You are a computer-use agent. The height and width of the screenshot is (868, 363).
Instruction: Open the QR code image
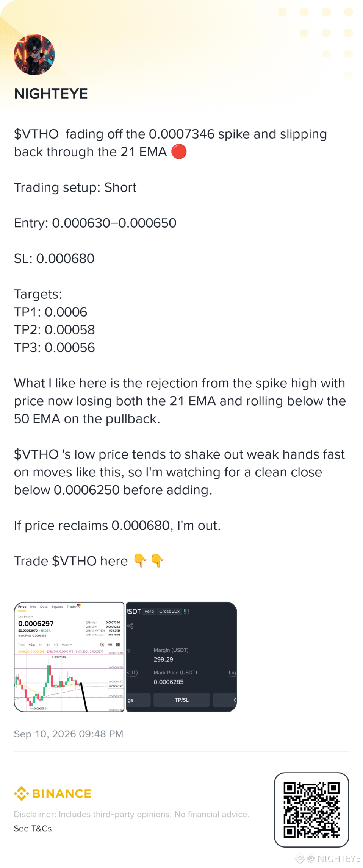pos(311,810)
